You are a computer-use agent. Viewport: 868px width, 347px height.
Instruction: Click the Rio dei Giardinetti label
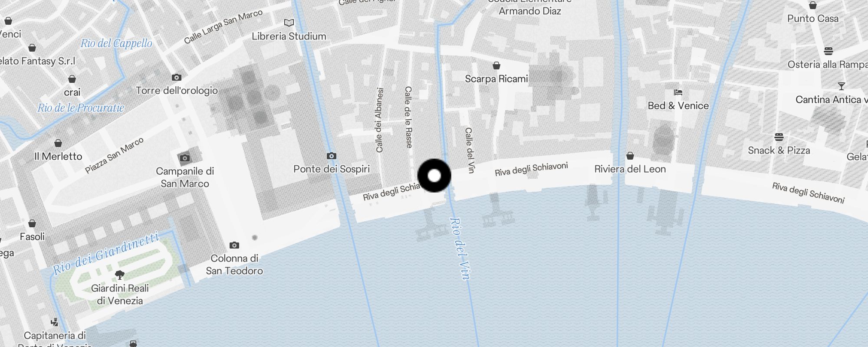tap(106, 253)
